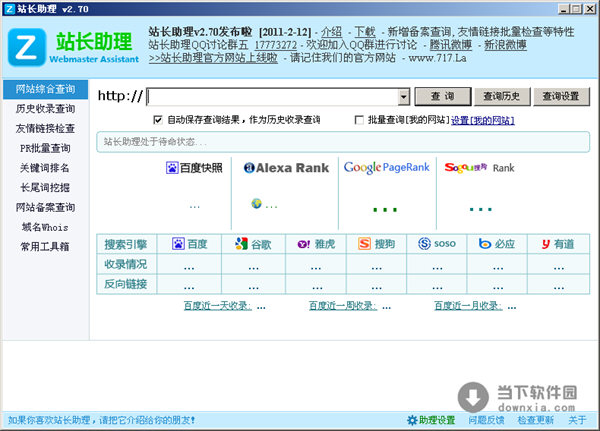
Task: Open 历史收录查询 sidebar item
Action: 46,109
